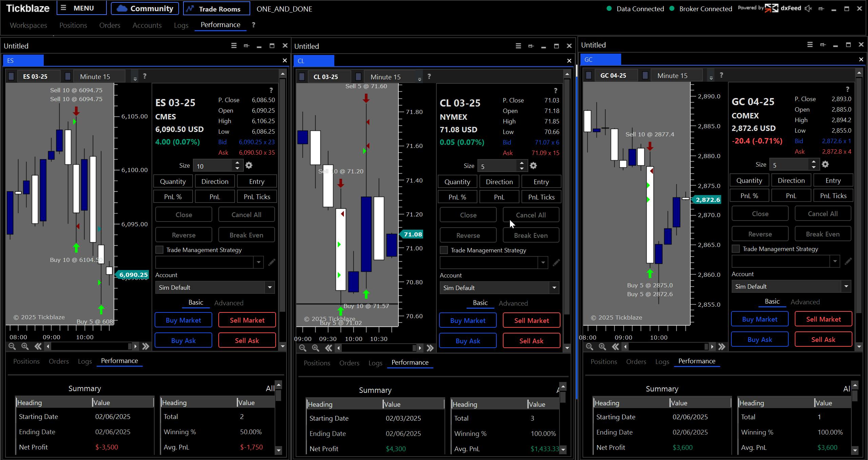Click the pin icon in main title bar
The width and height of the screenshot is (868, 460).
click(x=821, y=9)
